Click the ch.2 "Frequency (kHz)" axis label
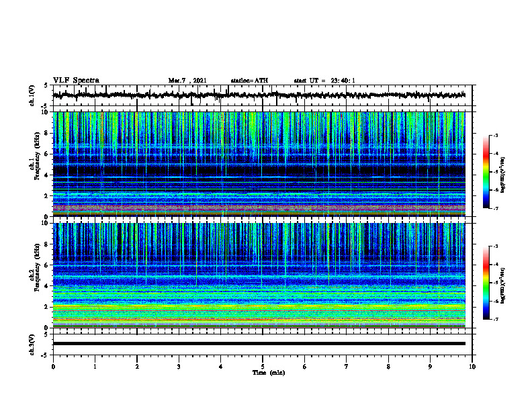The height and width of the screenshot is (411, 532). pos(37,267)
